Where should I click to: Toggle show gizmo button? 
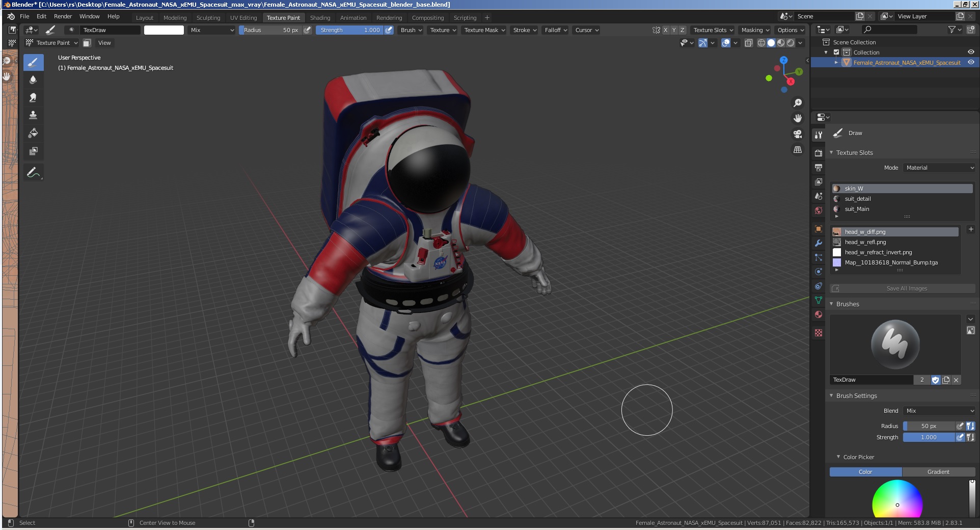tap(703, 43)
